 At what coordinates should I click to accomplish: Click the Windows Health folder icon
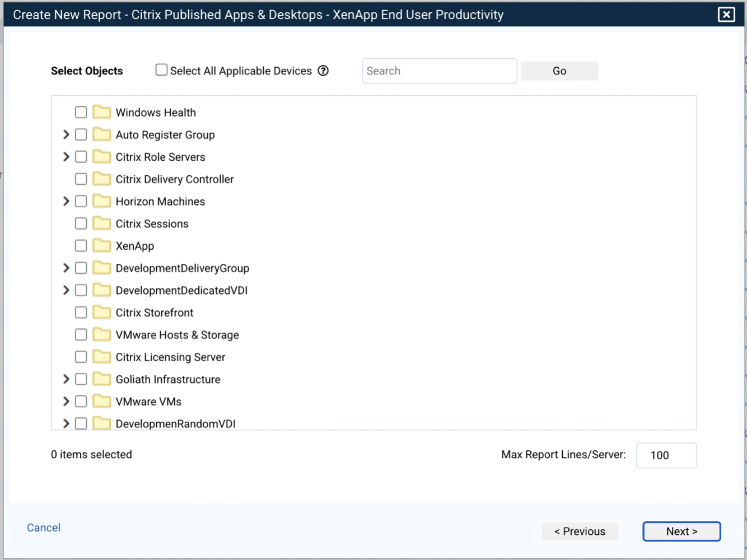[101, 112]
